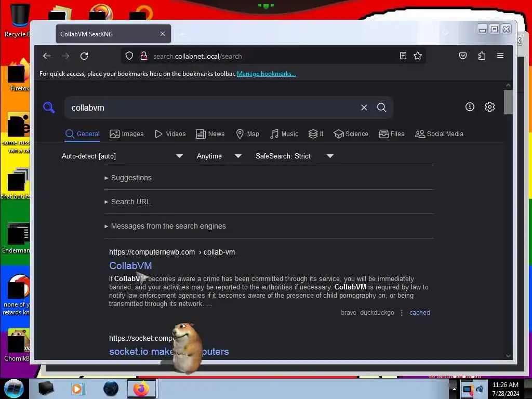
Task: Click the page vertical scrollbar thumb
Action: coord(508,102)
